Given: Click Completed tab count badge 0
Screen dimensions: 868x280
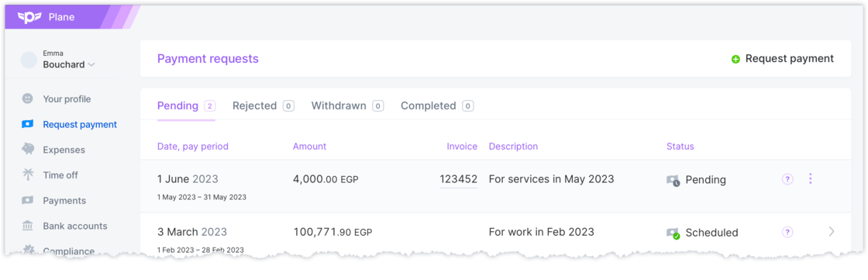Looking at the screenshot, I should [x=468, y=106].
